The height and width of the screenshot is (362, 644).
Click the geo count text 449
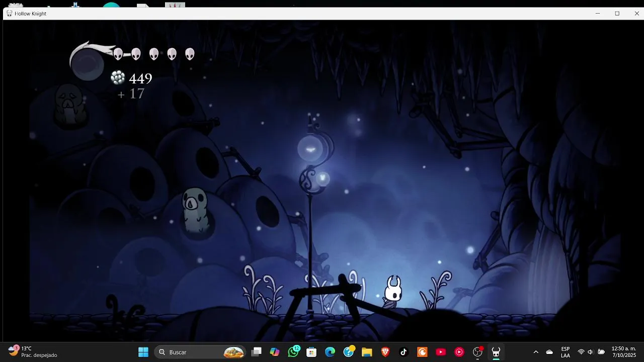pos(140,78)
